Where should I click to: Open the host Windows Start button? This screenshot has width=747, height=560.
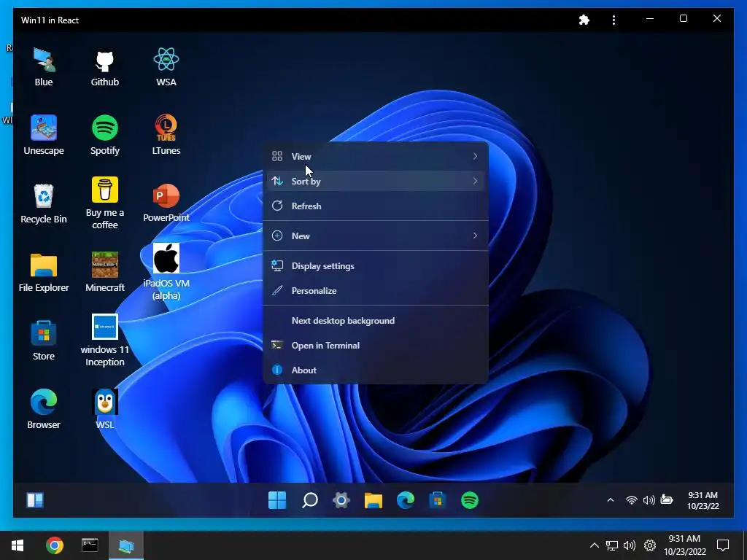pos(18,545)
